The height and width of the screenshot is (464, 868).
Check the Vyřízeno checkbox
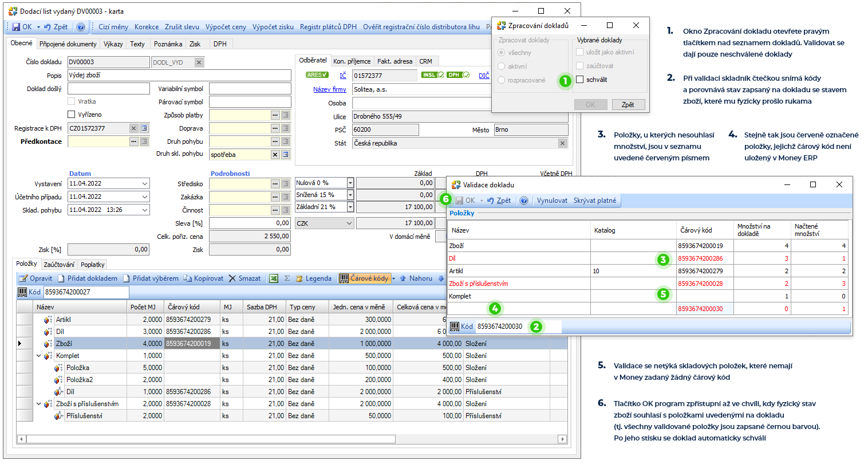click(x=72, y=115)
